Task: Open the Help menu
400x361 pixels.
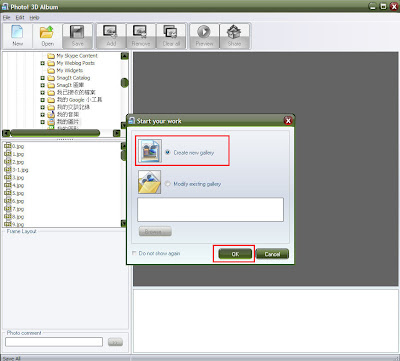Action: coord(34,17)
